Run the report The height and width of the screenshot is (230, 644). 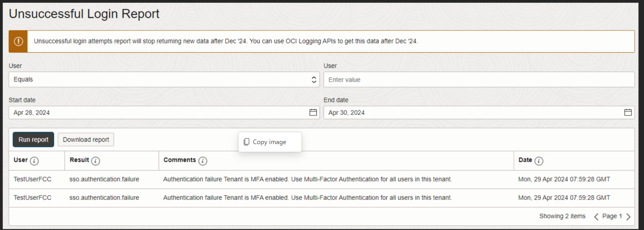[33, 139]
